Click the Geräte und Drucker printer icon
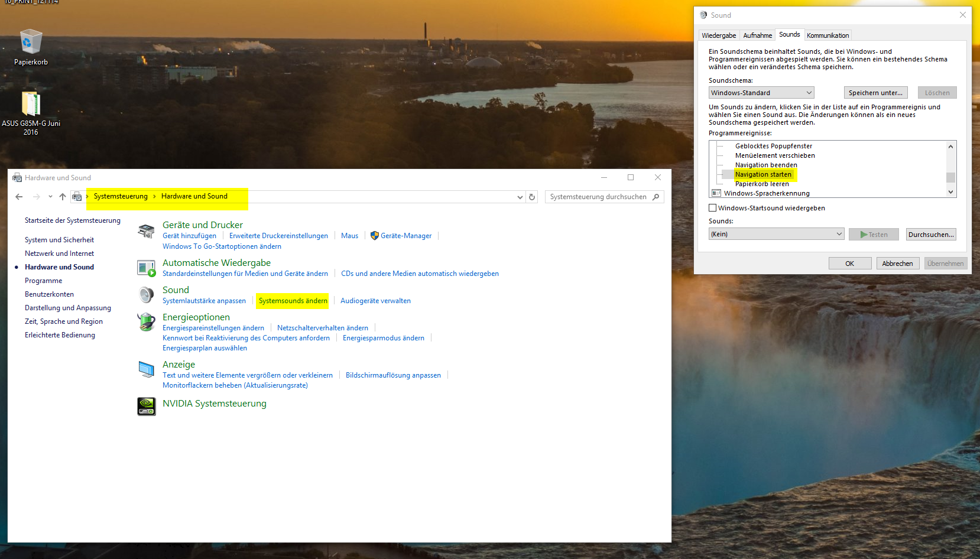 click(146, 231)
